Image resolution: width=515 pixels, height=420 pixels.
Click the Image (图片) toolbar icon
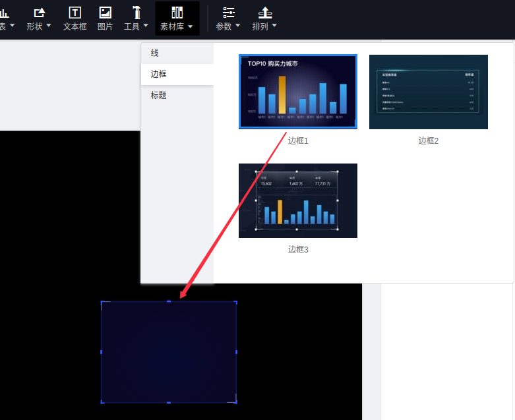click(105, 12)
